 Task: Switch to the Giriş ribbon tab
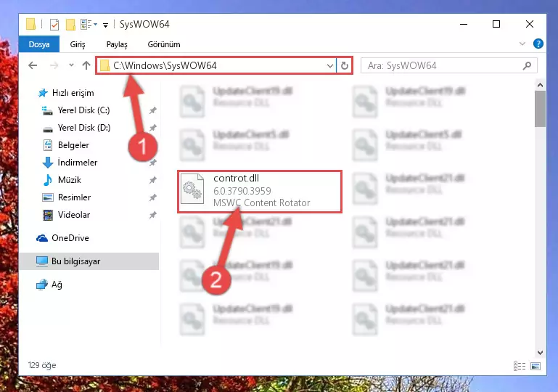pyautogui.click(x=78, y=44)
